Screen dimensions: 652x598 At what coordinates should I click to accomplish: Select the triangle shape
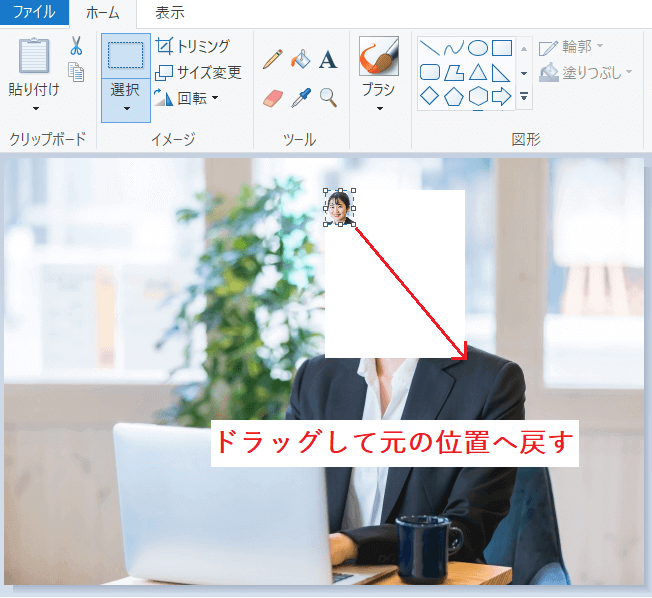pos(478,72)
